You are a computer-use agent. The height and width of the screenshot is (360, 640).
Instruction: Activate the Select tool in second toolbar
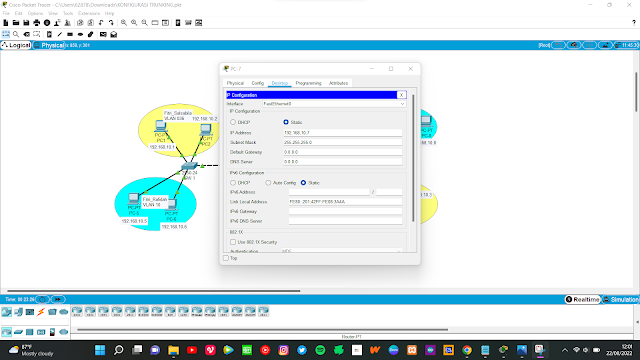(x=6, y=35)
